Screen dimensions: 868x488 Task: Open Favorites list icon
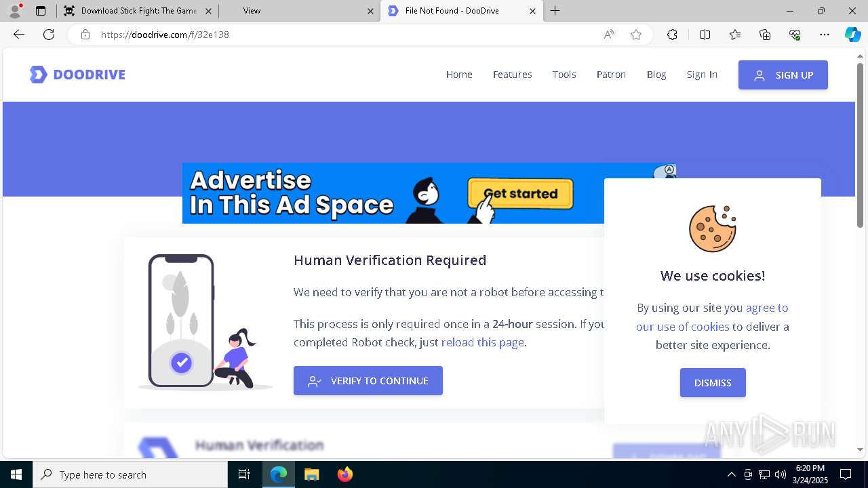tap(735, 35)
